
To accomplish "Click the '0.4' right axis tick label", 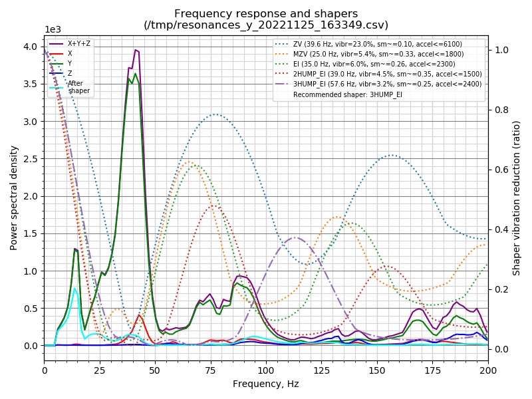I will (501, 229).
